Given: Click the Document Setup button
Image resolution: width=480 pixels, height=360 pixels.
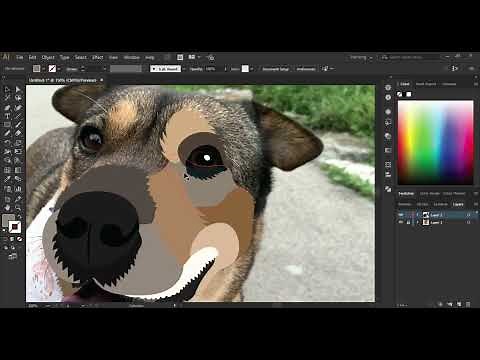Looking at the screenshot, I should coord(275,69).
